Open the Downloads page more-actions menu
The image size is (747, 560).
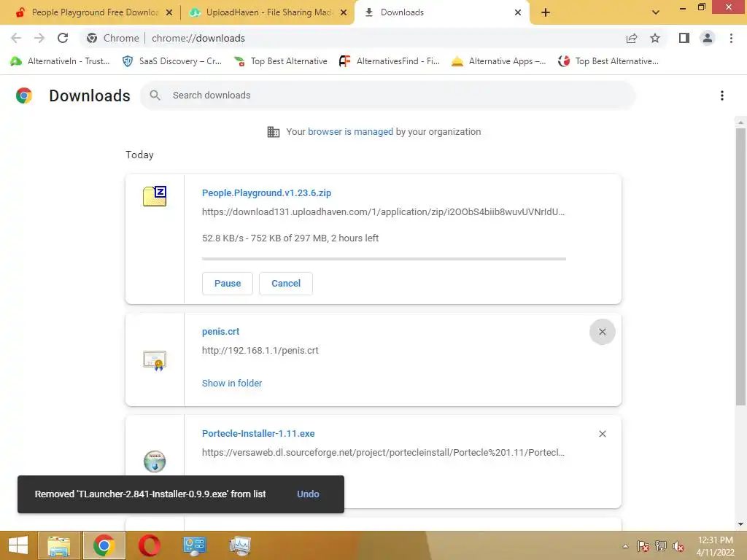pos(721,96)
